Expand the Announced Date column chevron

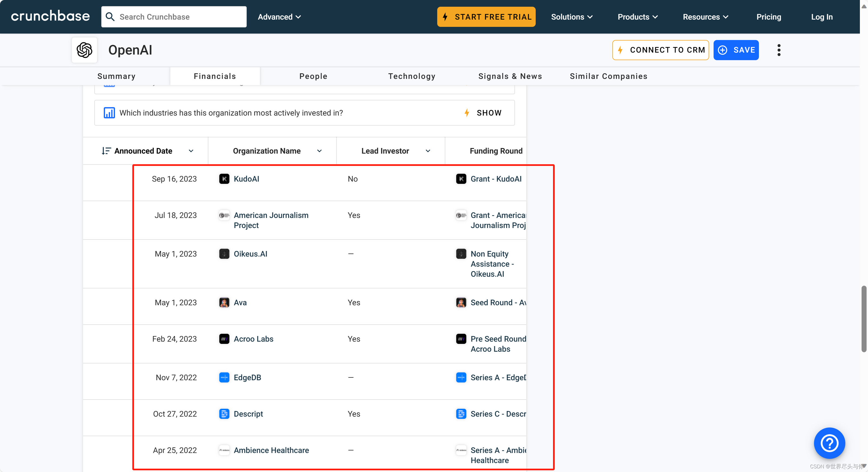point(191,151)
